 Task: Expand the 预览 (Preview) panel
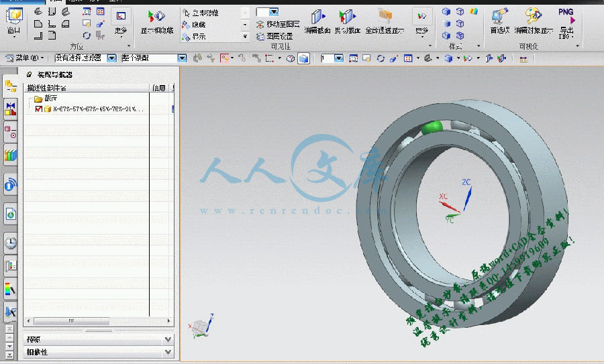(99, 339)
